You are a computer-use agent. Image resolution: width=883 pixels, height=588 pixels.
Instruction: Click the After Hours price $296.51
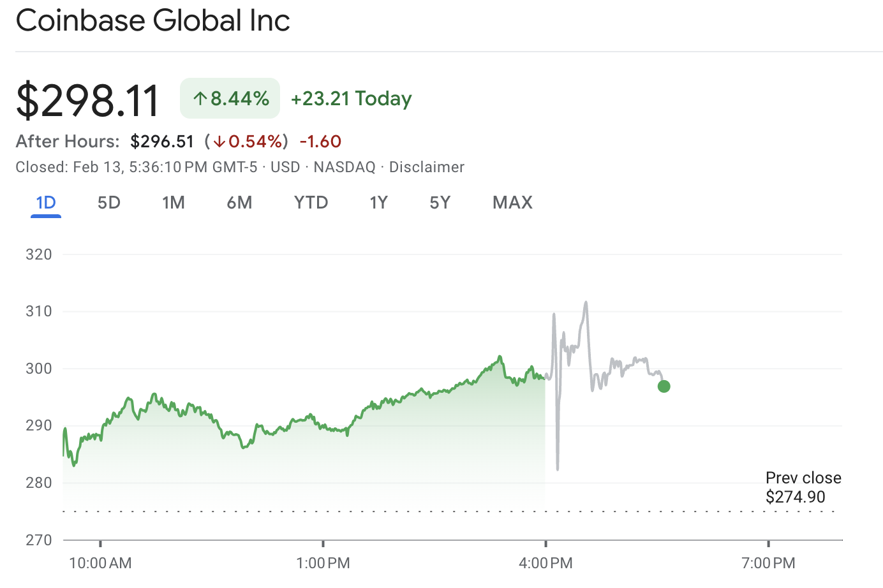tap(162, 142)
